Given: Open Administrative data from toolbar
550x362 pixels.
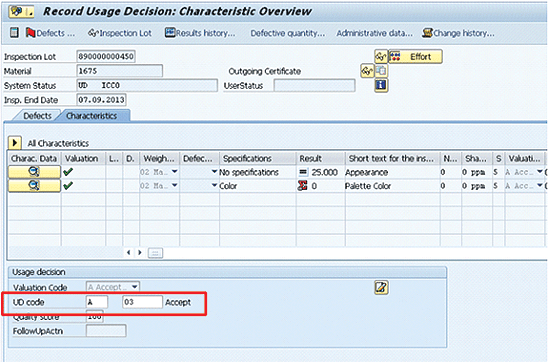Looking at the screenshot, I should 374,33.
